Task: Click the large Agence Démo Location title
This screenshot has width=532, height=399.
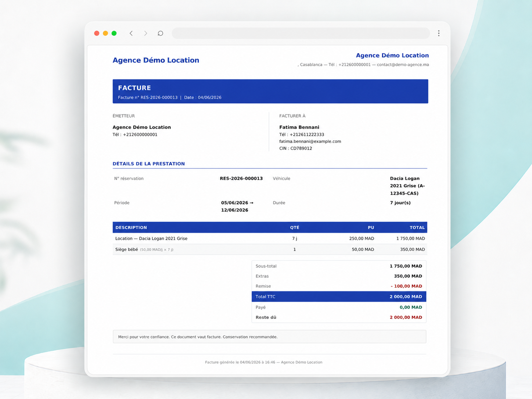Action: coord(156,60)
